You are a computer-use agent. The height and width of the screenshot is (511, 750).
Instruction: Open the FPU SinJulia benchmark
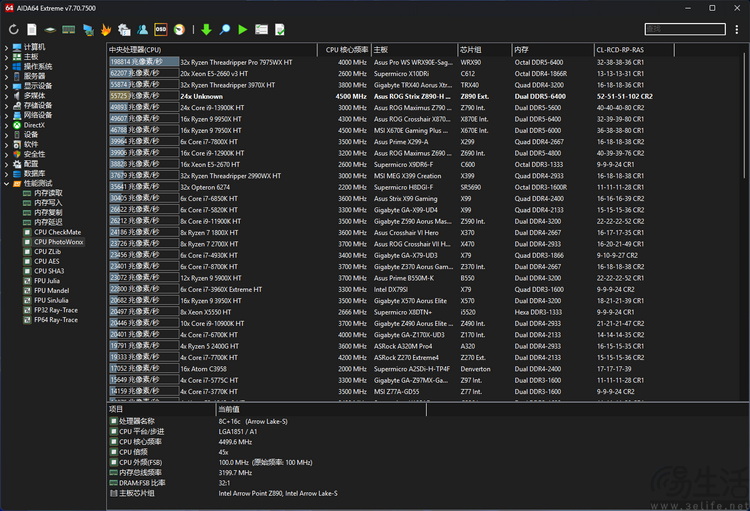51,300
